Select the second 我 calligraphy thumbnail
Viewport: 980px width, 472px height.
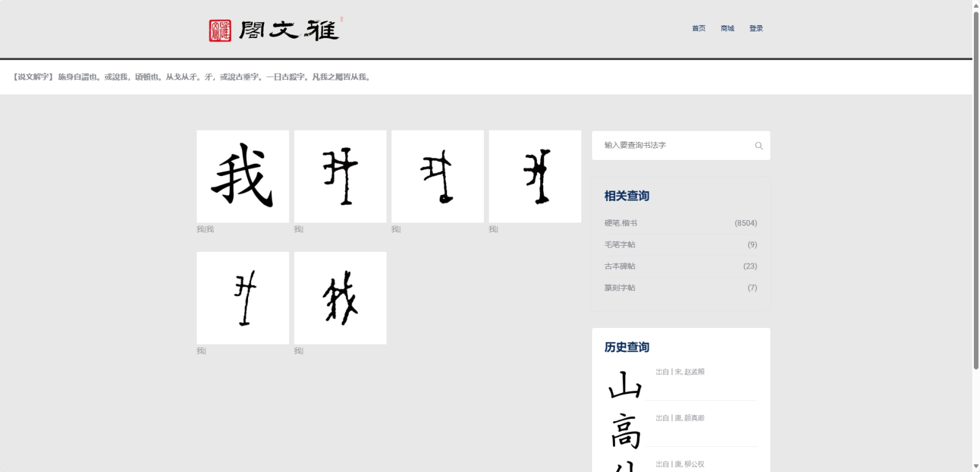tap(340, 177)
